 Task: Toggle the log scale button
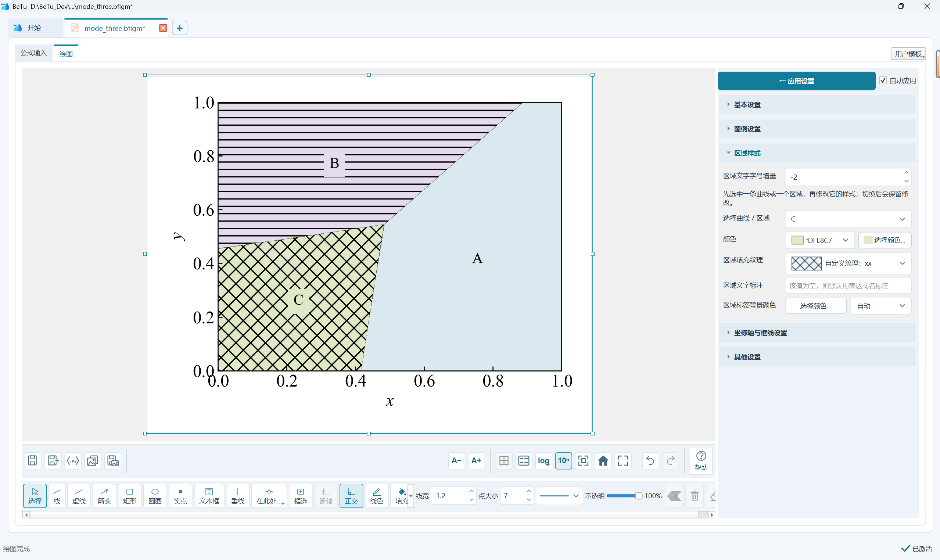tap(543, 460)
